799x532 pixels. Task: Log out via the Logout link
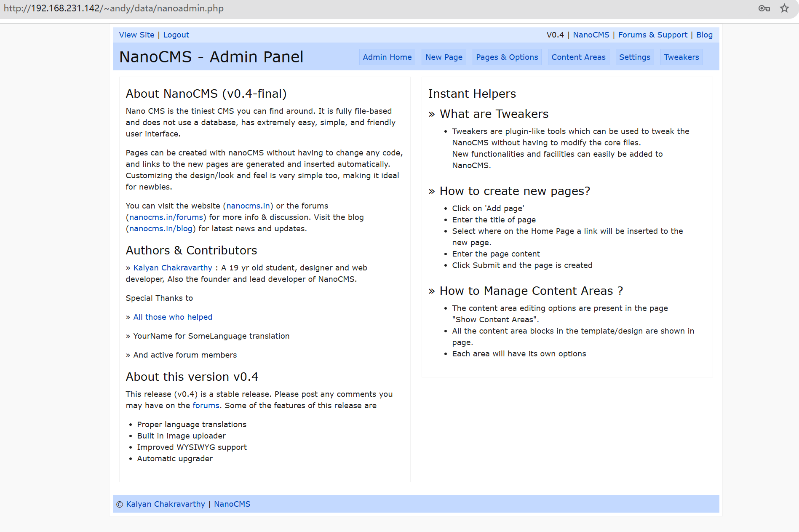pos(176,35)
